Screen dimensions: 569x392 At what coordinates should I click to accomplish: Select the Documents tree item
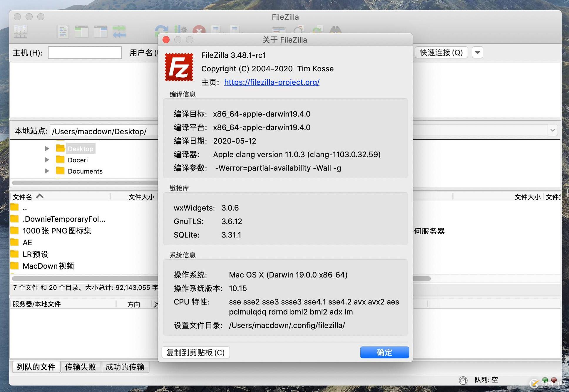pyautogui.click(x=85, y=171)
